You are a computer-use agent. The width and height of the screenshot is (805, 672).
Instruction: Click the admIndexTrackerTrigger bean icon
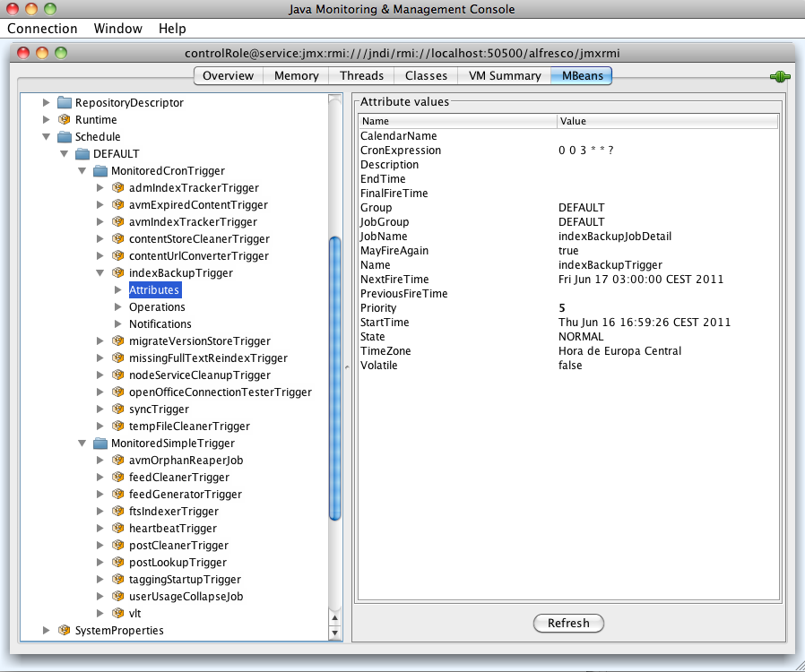click(118, 188)
